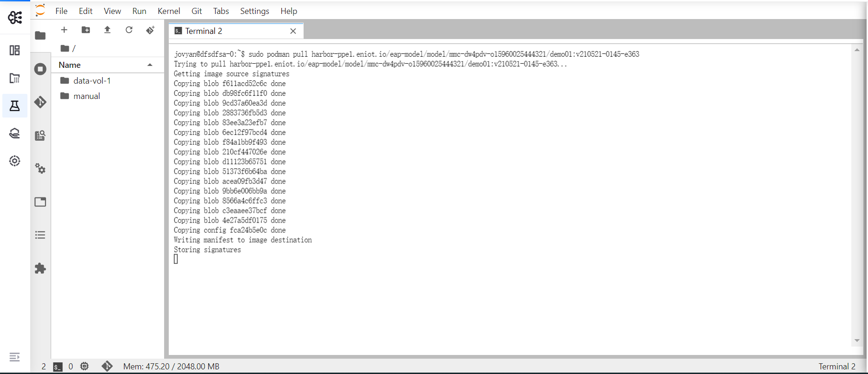Click the kernel chip icon in status bar
The height and width of the screenshot is (374, 868).
(84, 366)
